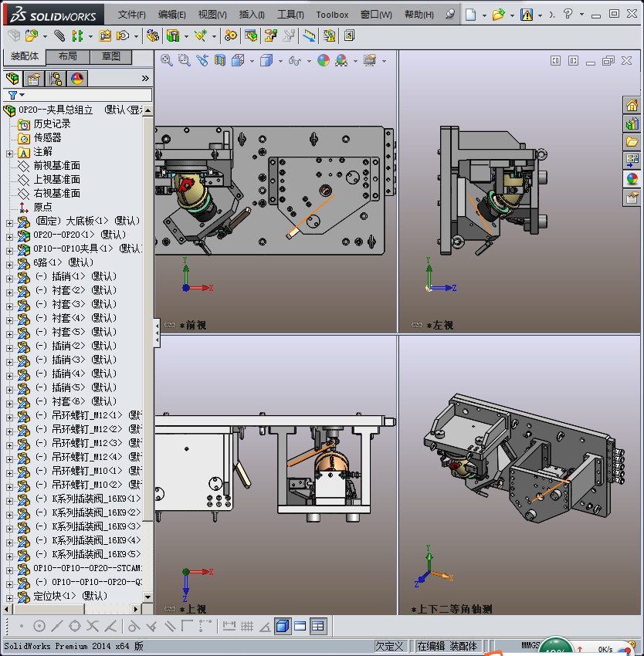
Task: Click the feature tree filter input field
Action: (88, 96)
